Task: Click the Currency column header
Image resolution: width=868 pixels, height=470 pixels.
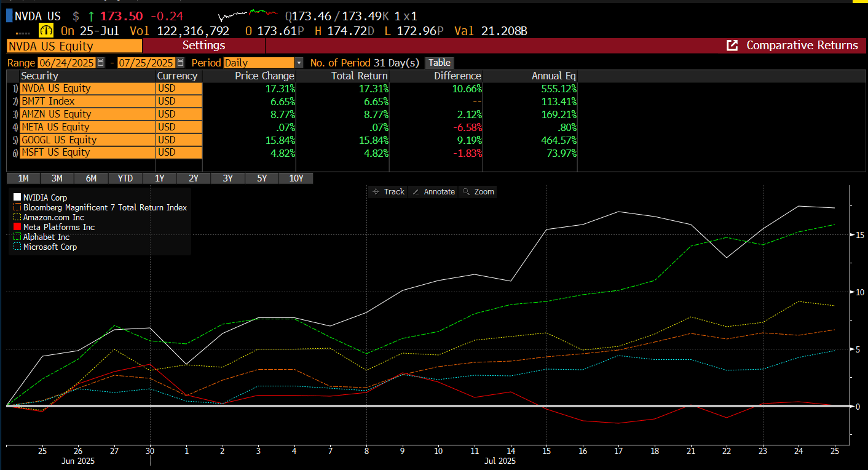Action: 179,76
